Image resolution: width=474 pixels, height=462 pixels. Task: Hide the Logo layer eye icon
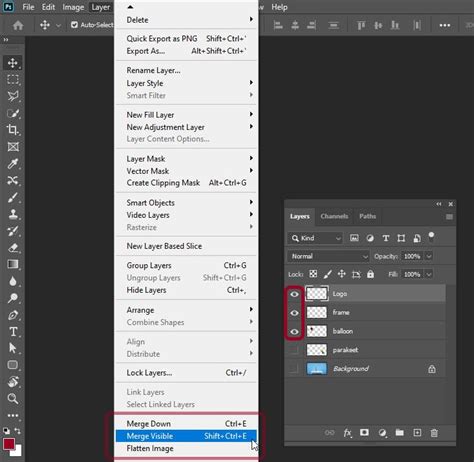point(294,294)
